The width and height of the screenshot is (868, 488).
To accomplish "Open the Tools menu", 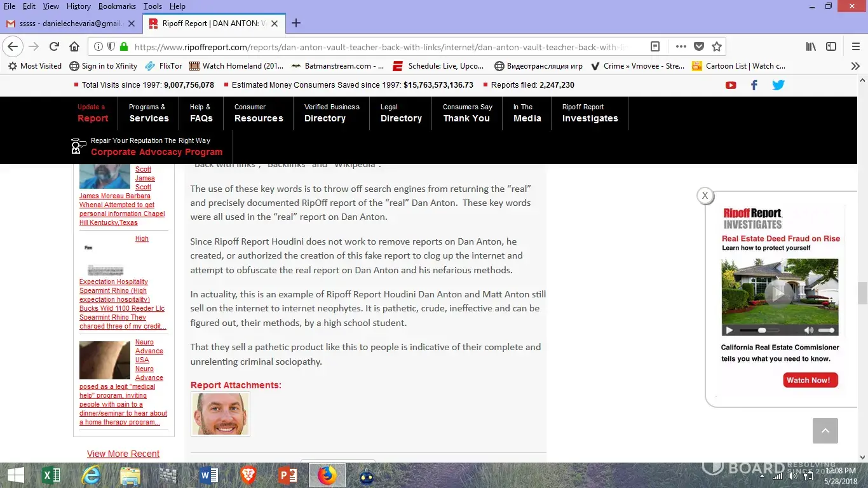I will coord(153,6).
